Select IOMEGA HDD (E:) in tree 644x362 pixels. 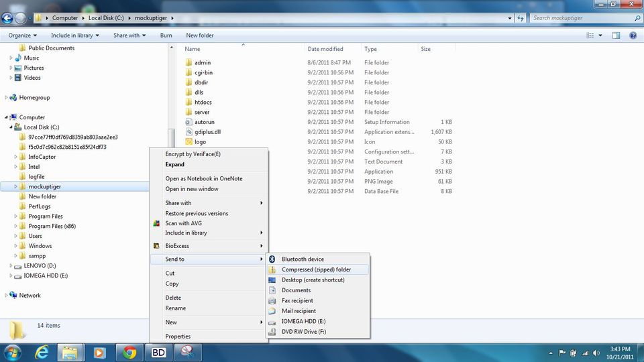click(x=46, y=276)
